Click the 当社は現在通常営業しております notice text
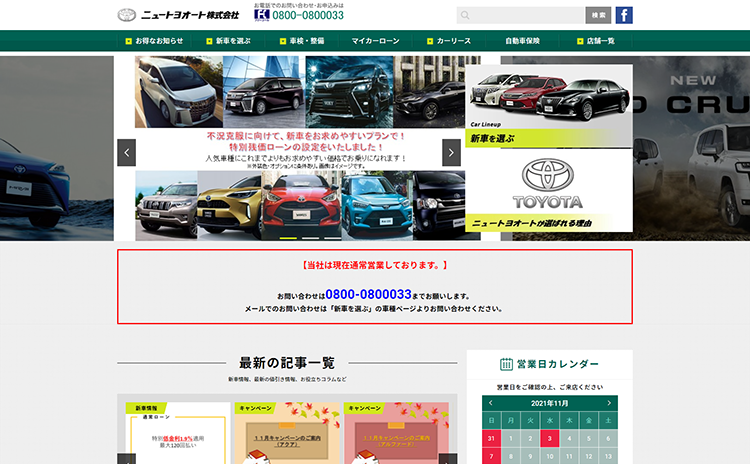The width and height of the screenshot is (750, 464). click(x=375, y=265)
